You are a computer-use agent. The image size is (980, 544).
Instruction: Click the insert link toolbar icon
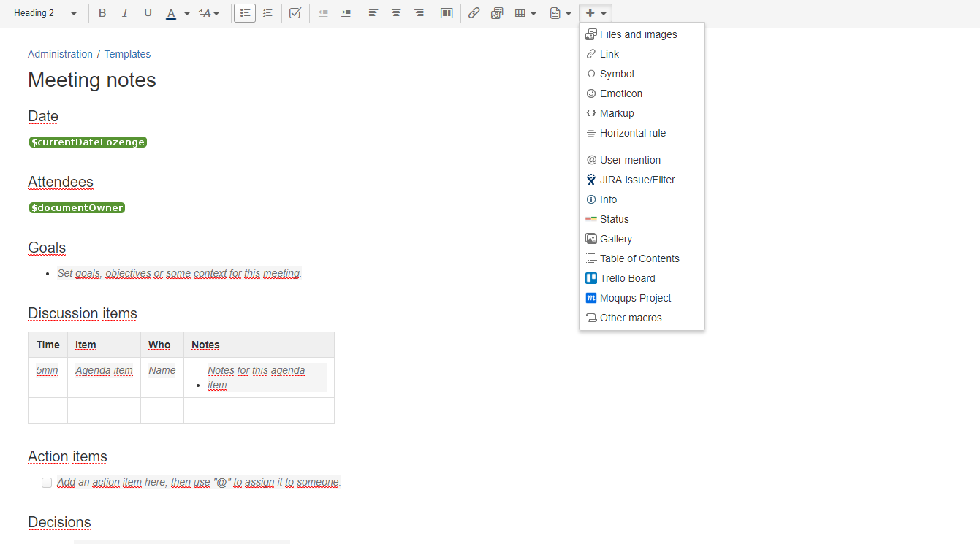474,13
